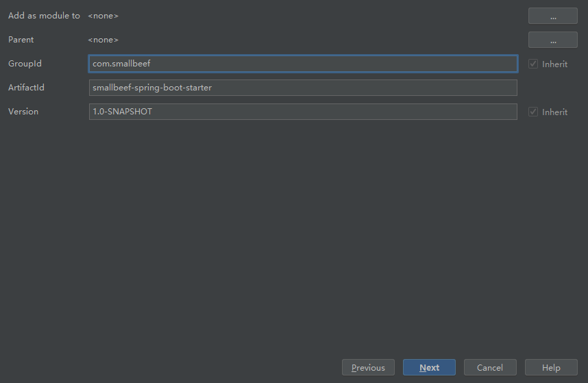Click the Parent label text
Viewport: 588px width, 383px height.
point(21,40)
